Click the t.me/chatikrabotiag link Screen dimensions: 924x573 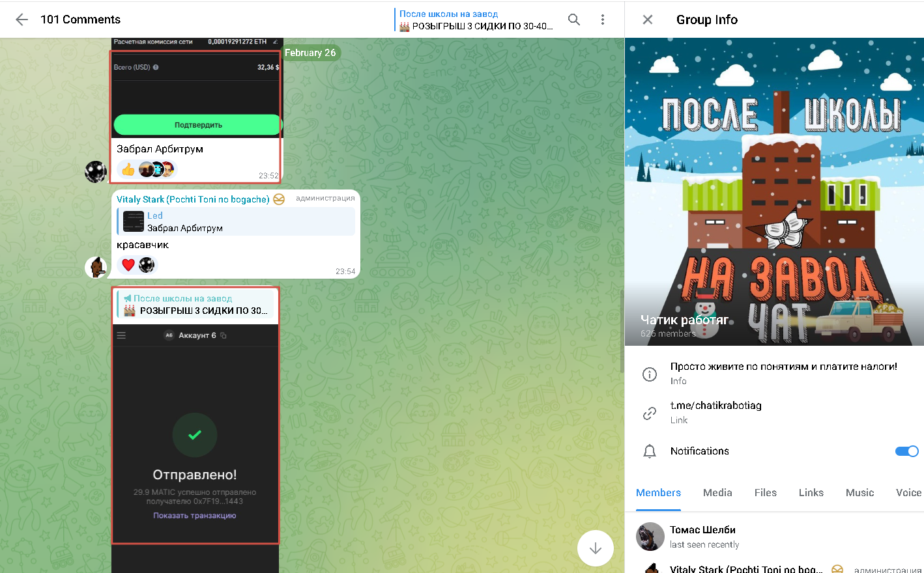[715, 405]
